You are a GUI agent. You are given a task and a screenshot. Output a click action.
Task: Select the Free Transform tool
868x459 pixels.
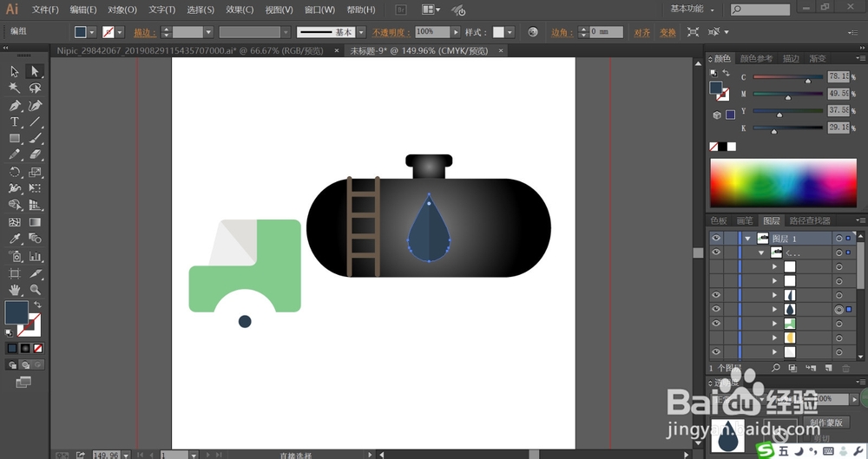(x=35, y=188)
